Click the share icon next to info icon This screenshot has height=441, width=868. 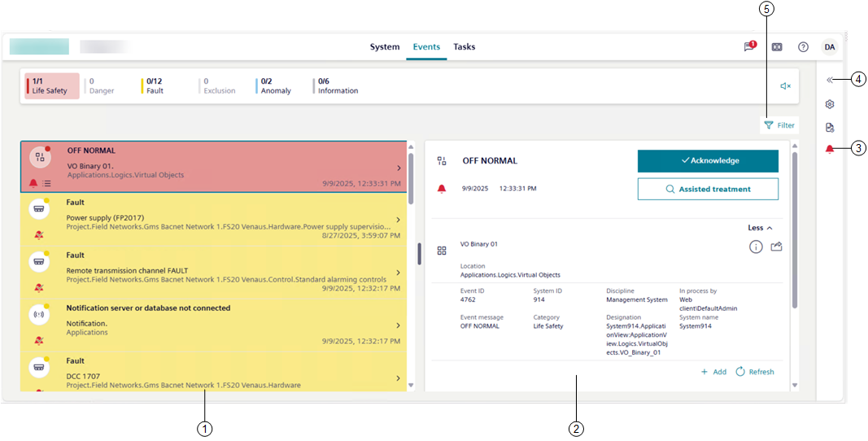click(776, 247)
